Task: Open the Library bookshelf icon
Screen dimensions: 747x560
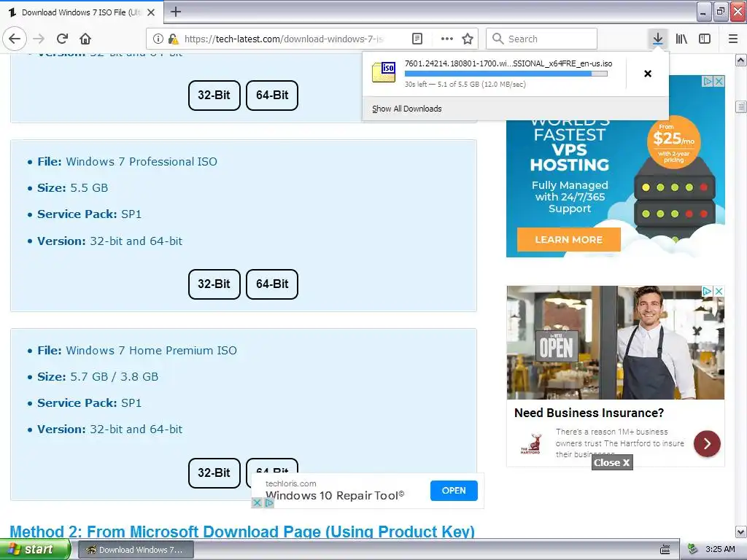Action: (681, 39)
